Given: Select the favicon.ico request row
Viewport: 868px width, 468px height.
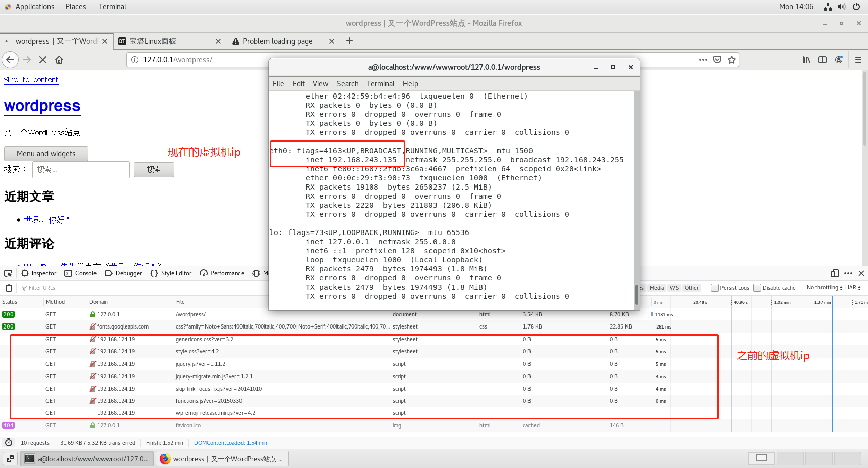Looking at the screenshot, I should click(x=434, y=425).
